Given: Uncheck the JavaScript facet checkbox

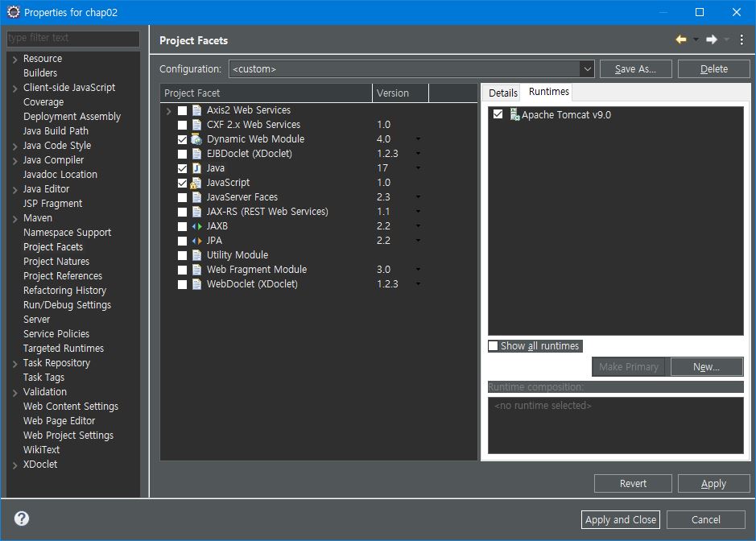Looking at the screenshot, I should tap(182, 183).
